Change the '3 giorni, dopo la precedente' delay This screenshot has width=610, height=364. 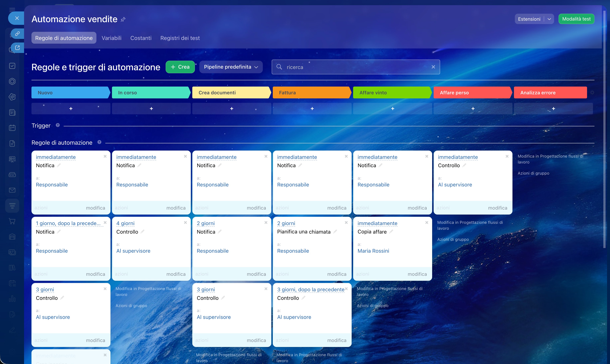[x=311, y=290]
